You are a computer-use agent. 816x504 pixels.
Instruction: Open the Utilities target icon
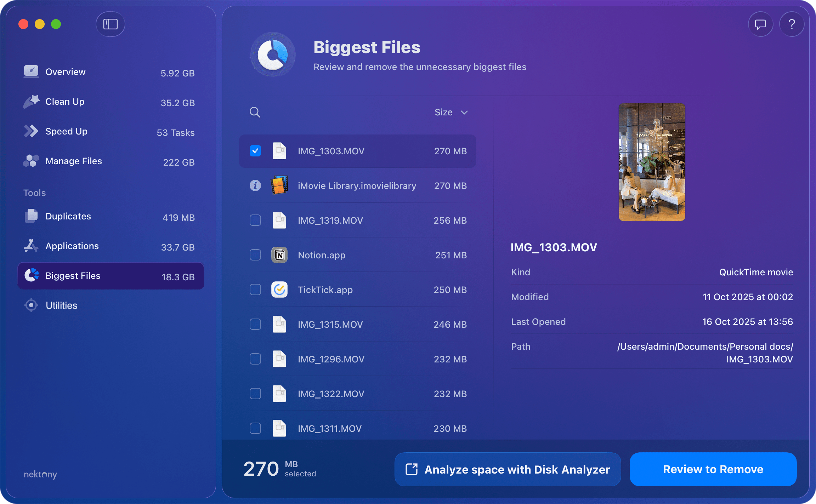(31, 305)
